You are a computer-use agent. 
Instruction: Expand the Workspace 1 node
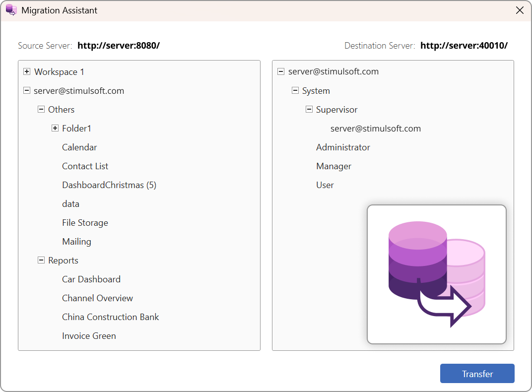click(27, 72)
